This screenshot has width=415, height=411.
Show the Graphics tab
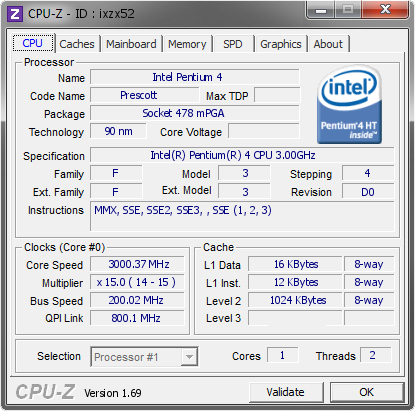point(281,44)
